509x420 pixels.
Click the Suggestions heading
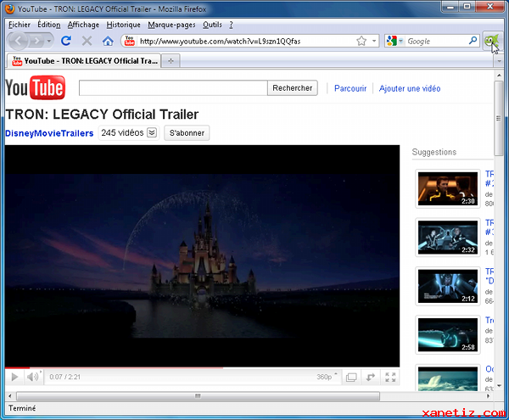pos(434,152)
